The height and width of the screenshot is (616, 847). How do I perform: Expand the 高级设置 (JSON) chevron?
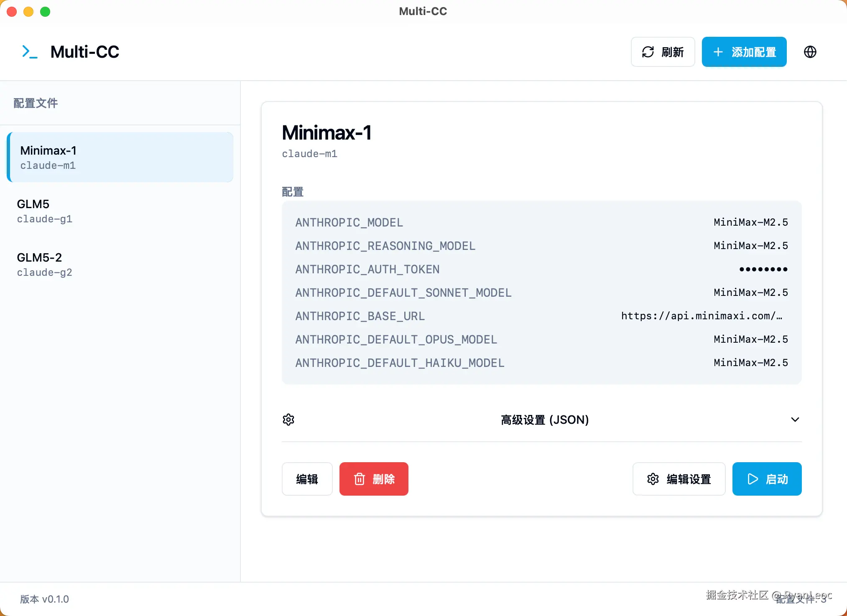coord(795,420)
